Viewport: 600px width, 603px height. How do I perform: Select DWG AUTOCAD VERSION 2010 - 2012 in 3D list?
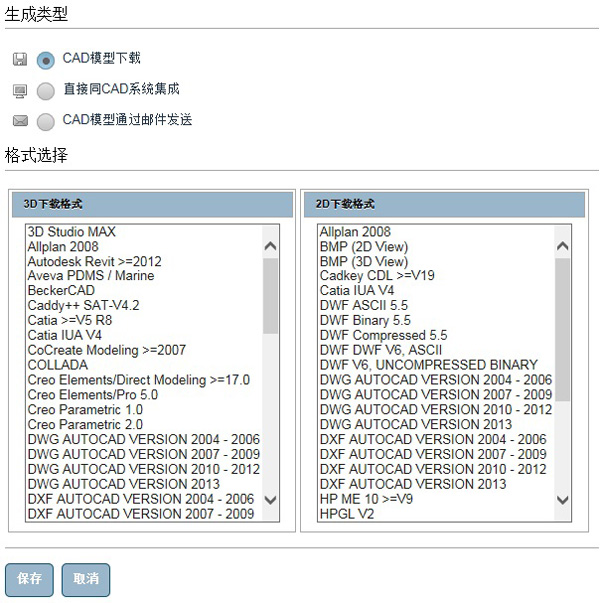144,470
